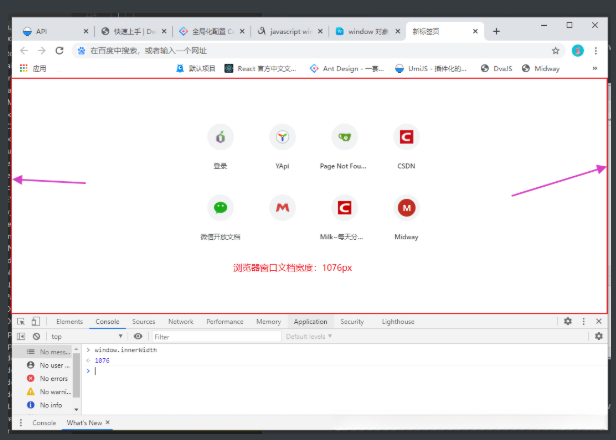Open the DvaJS bookmark

497,68
